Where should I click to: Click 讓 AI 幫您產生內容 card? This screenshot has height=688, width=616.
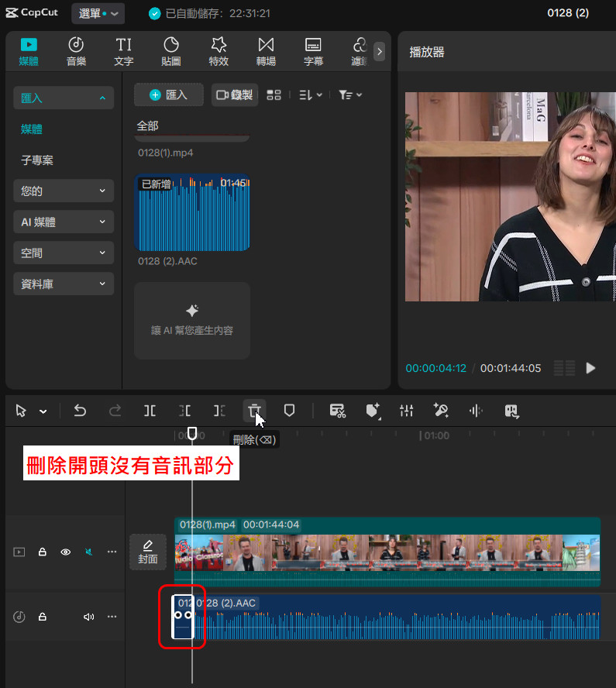[x=192, y=321]
